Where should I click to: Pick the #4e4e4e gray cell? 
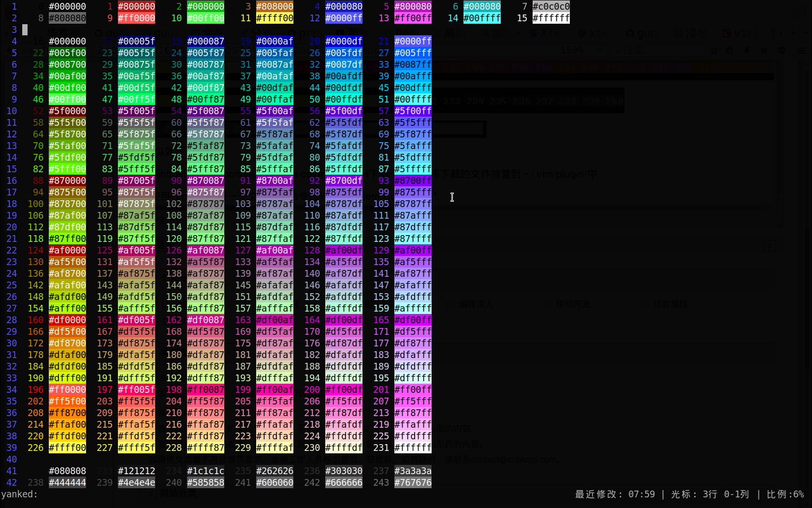click(x=136, y=482)
